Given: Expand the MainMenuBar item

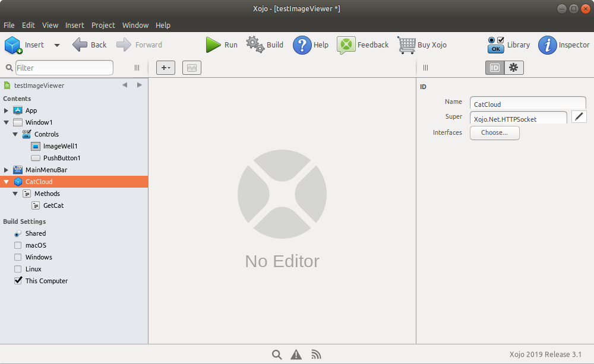Looking at the screenshot, I should tap(6, 170).
